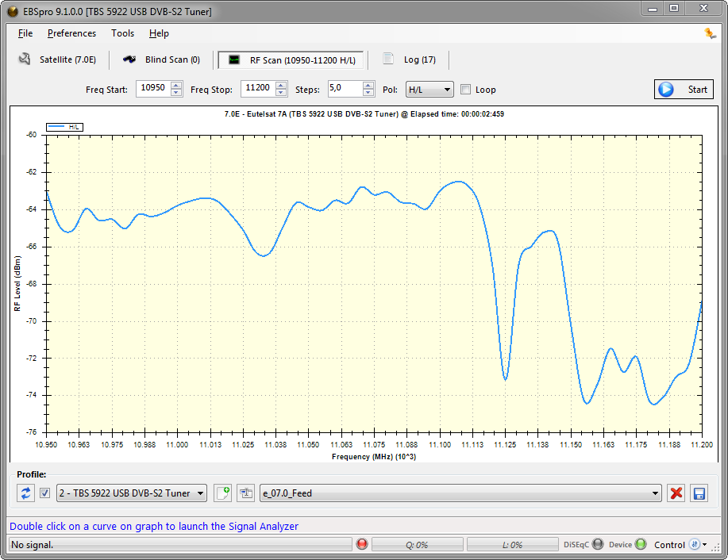The height and width of the screenshot is (560, 728).
Task: Open the Pol H/L dropdown
Action: [x=429, y=89]
